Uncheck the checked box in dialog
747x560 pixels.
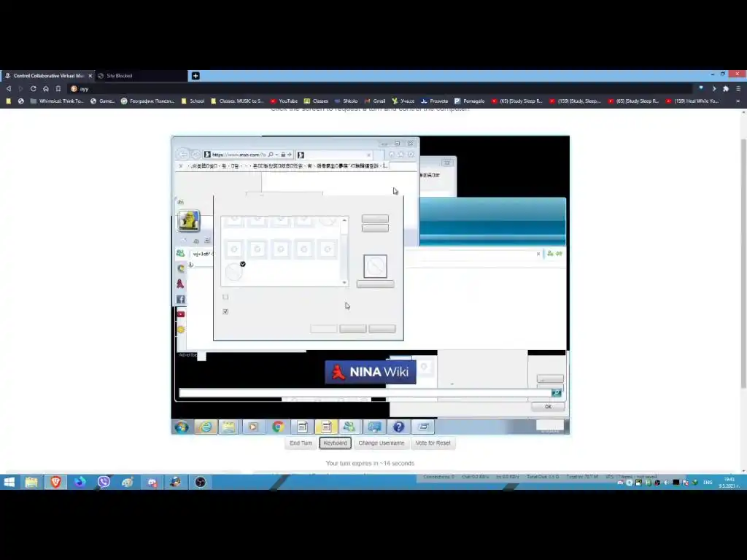coord(225,311)
